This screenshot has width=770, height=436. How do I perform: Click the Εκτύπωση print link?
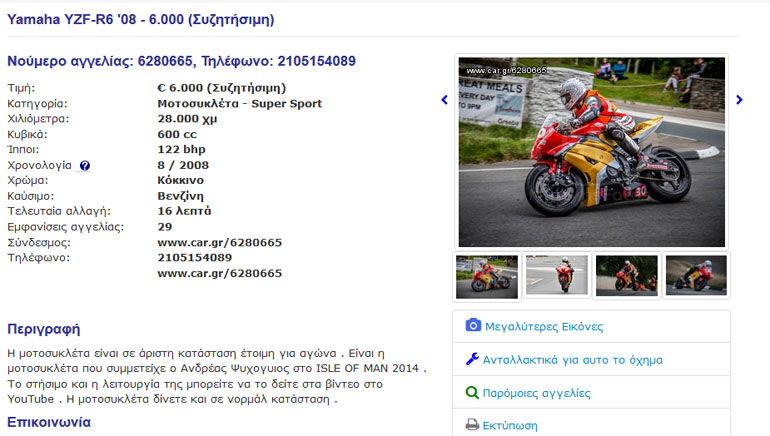(x=510, y=426)
